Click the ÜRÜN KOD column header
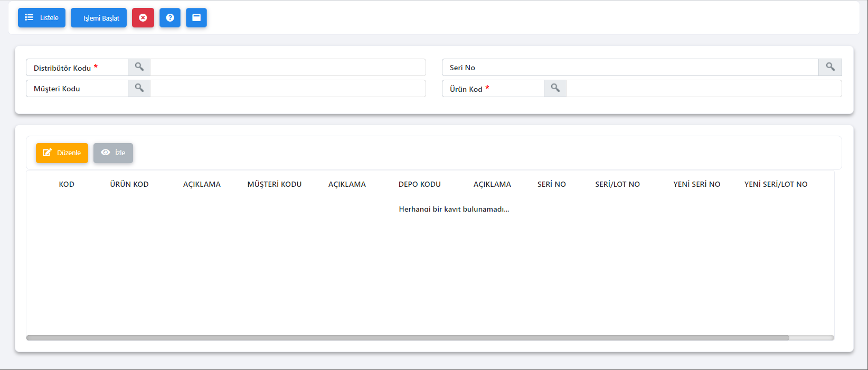Screen dimensions: 868x370 pos(129,184)
